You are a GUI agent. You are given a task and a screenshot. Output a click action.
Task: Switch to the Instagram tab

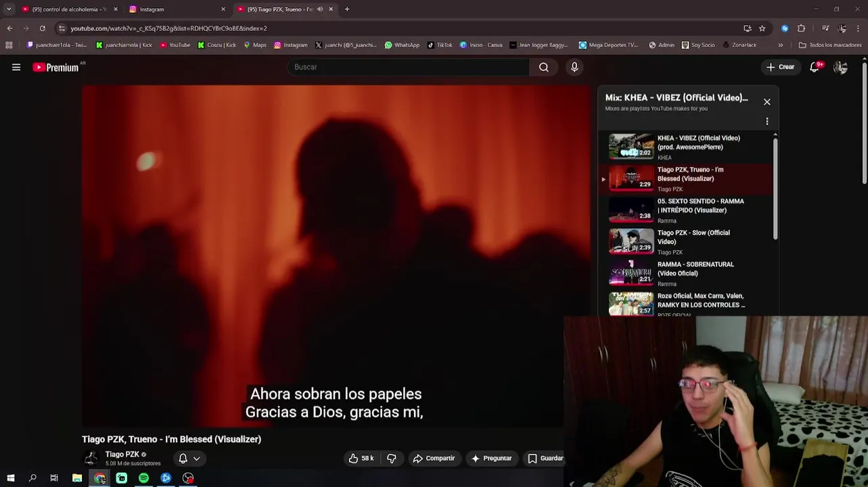click(176, 9)
